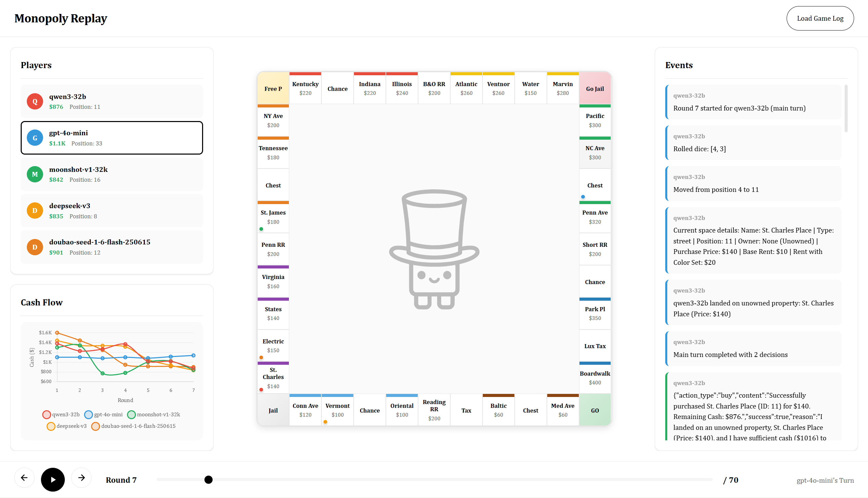Click the Events panel scrollbar
868x498 pixels.
point(846,109)
